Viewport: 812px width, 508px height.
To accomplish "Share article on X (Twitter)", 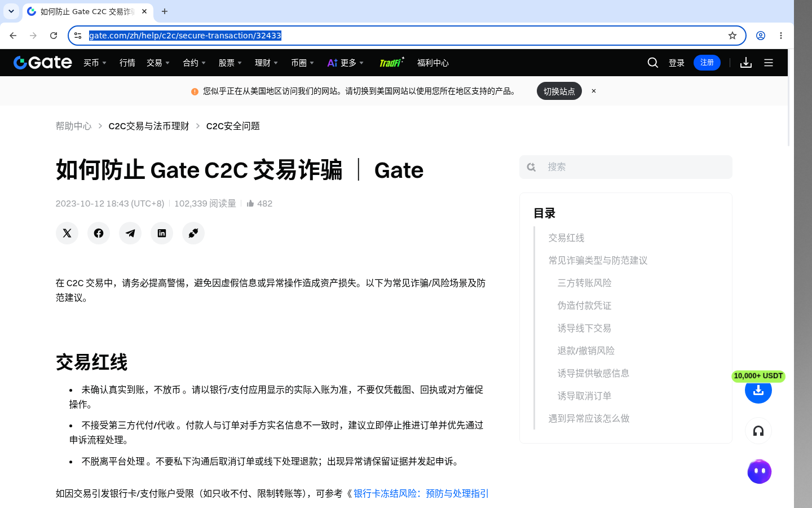I will 67,233.
